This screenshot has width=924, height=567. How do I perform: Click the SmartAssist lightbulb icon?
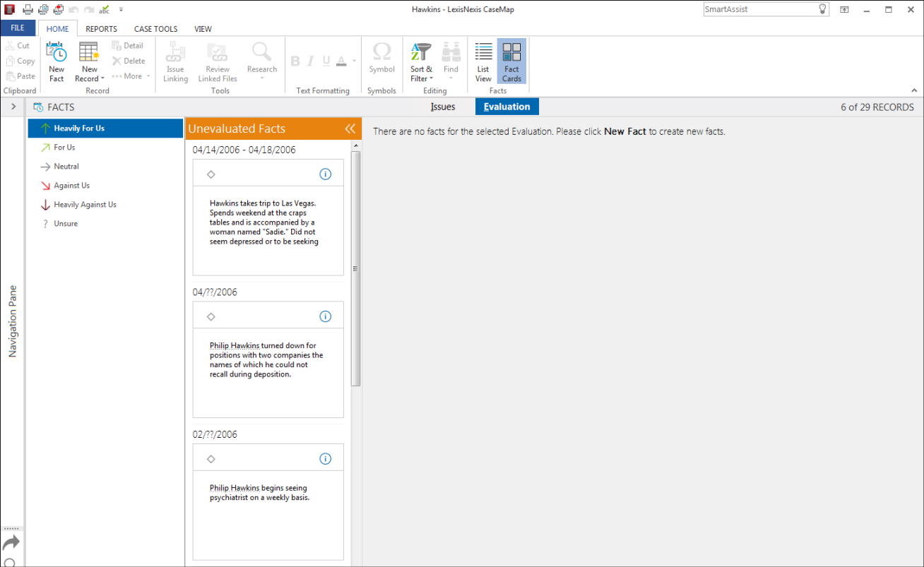pyautogui.click(x=822, y=9)
